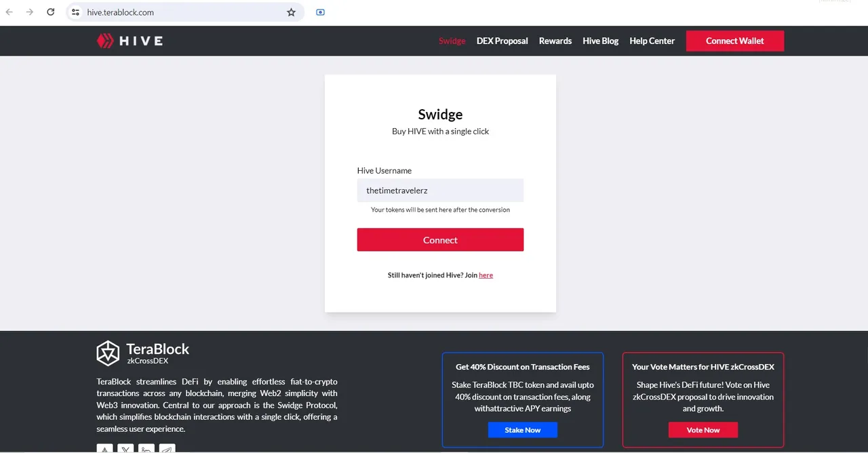Go to the Rewards section
Screen dimensions: 868x453
[x=555, y=41]
